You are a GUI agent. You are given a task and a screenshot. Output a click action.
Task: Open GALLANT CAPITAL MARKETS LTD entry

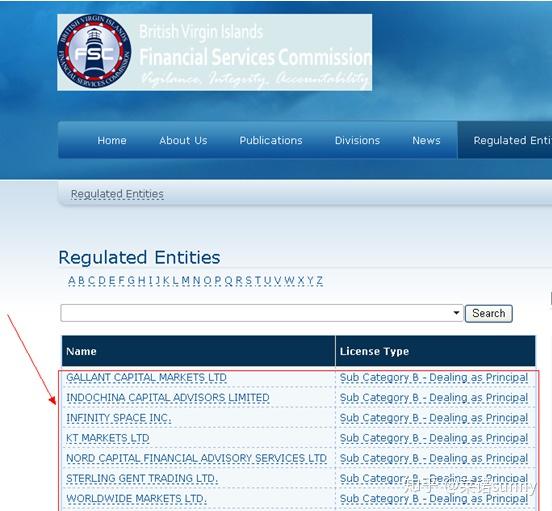(x=146, y=377)
